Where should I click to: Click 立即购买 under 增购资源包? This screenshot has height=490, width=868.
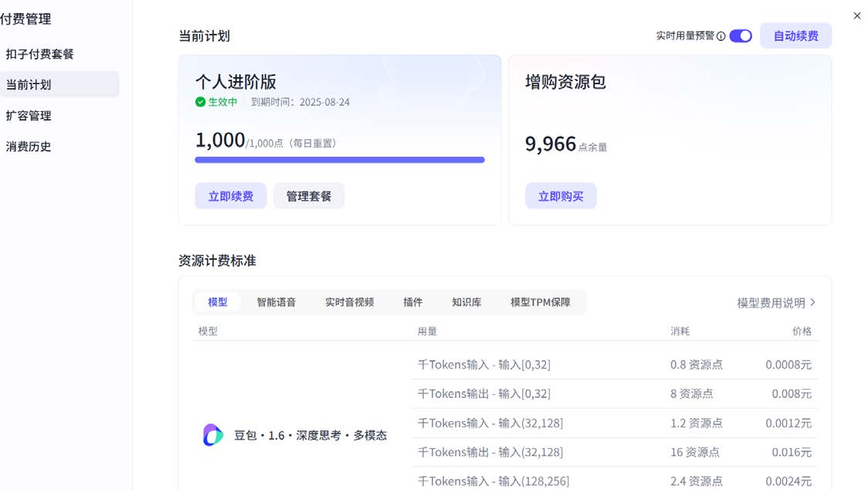coord(561,196)
